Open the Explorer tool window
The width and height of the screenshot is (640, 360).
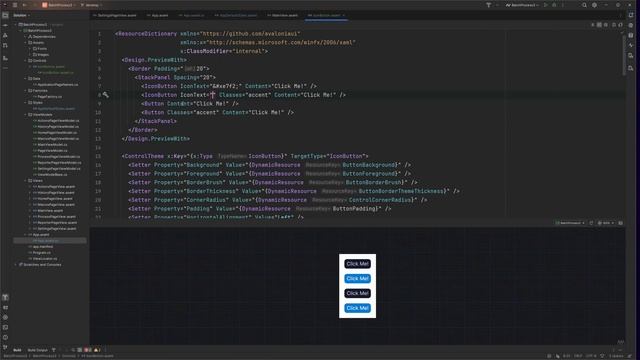click(x=5, y=15)
